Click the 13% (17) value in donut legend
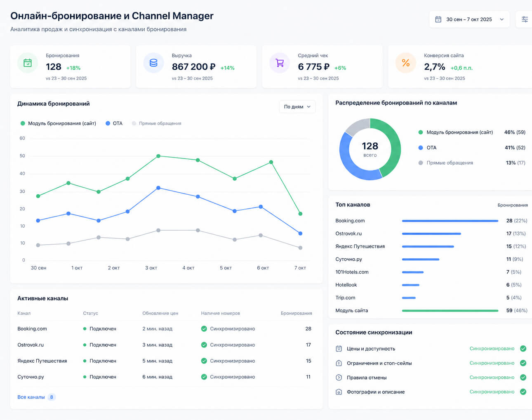This screenshot has height=420, width=532. [x=516, y=163]
